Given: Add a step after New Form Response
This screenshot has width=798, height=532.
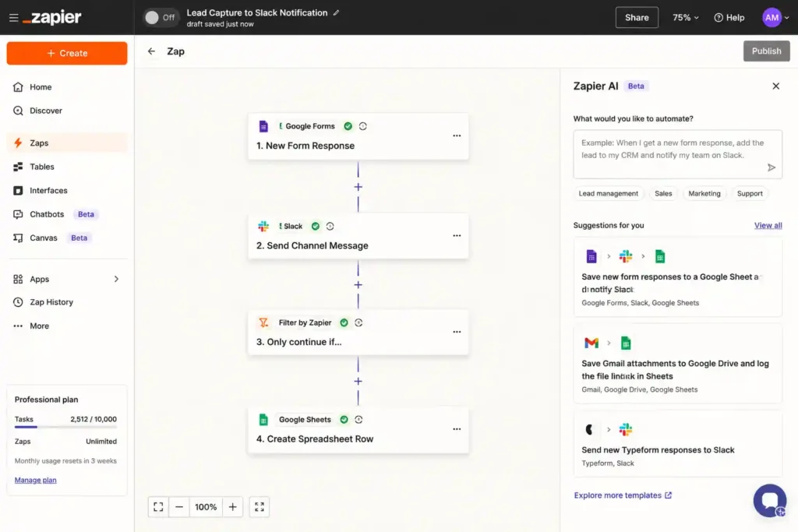Looking at the screenshot, I should [358, 187].
